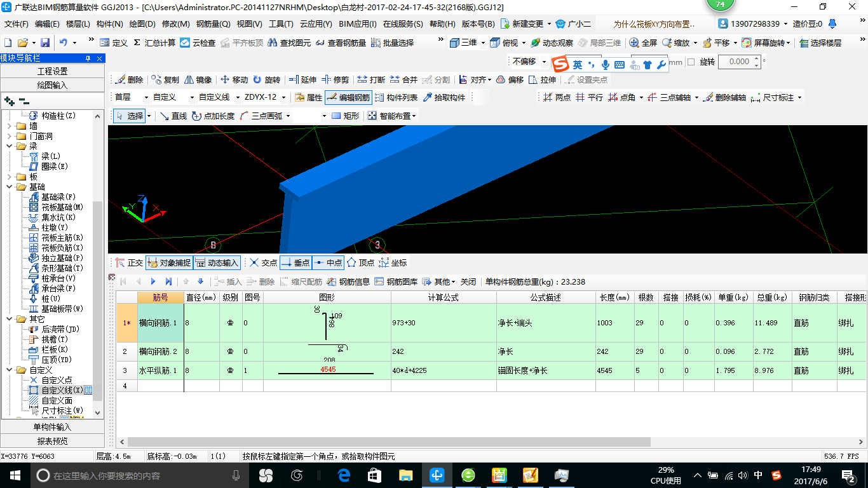The height and width of the screenshot is (488, 868).
Task: Activate the 移动 move tool
Action: [x=234, y=79]
